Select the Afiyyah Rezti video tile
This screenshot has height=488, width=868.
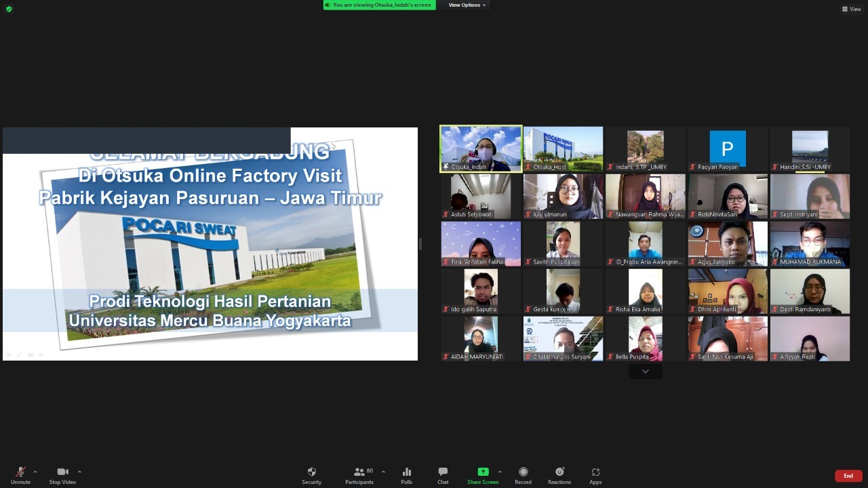(x=810, y=339)
